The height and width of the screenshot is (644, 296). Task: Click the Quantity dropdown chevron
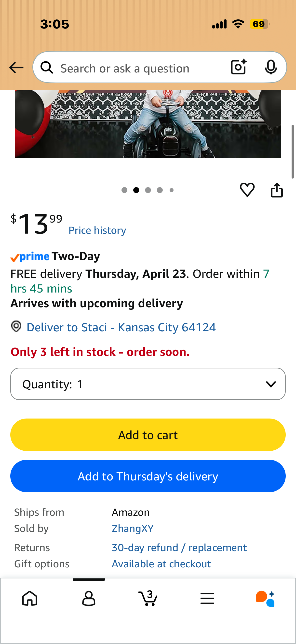click(271, 384)
